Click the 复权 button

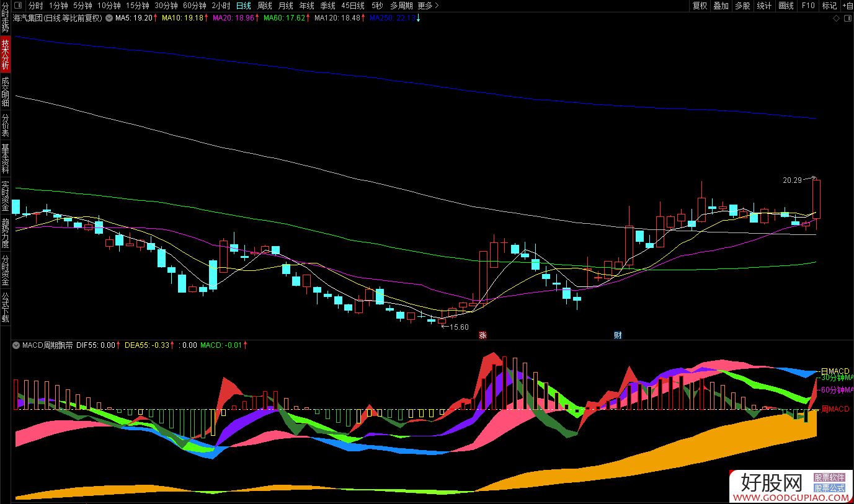[x=700, y=6]
